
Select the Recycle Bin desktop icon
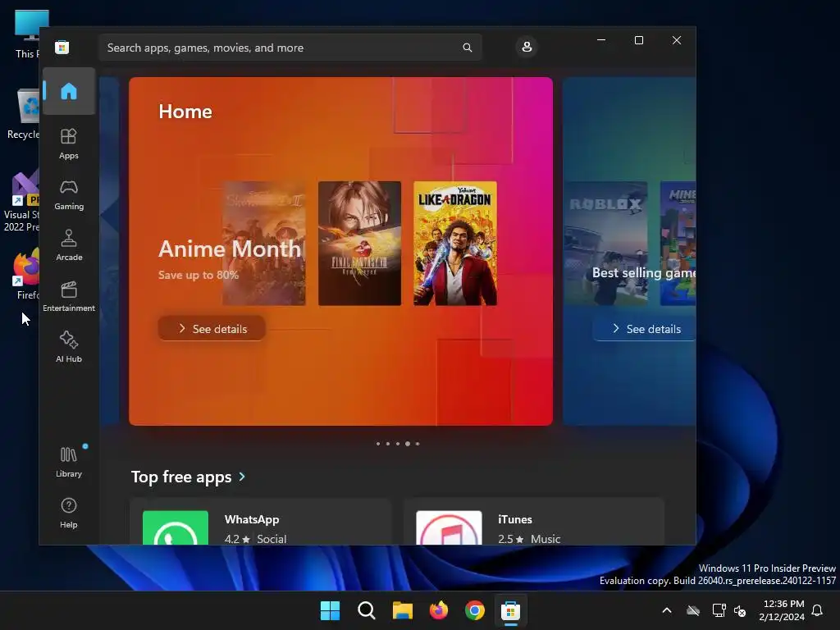click(23, 114)
